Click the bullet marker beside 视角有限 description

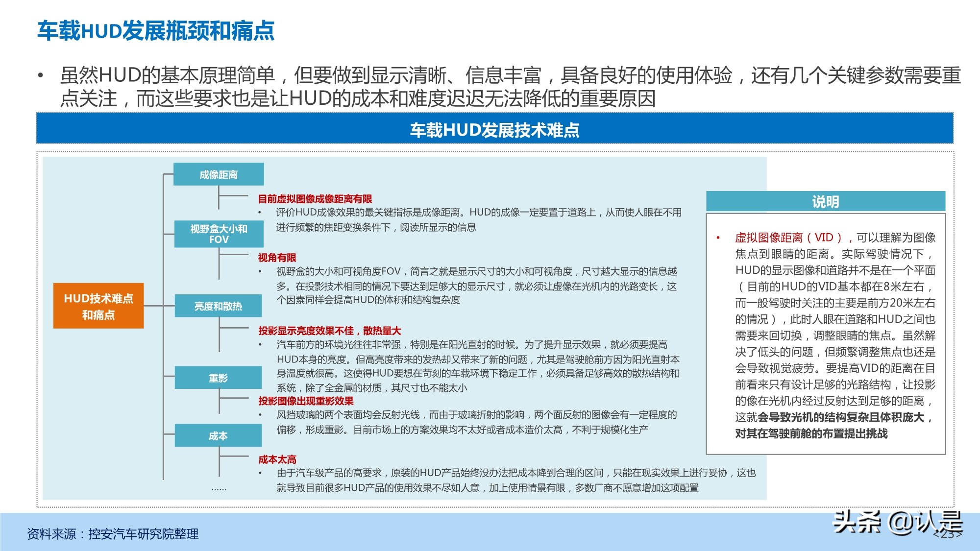pyautogui.click(x=260, y=271)
